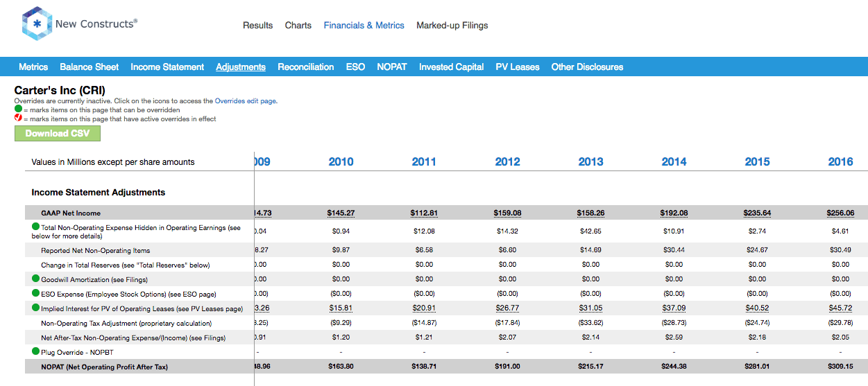Follow the Overrides edit page link
Image resolution: width=868 pixels, height=386 pixels.
(246, 100)
